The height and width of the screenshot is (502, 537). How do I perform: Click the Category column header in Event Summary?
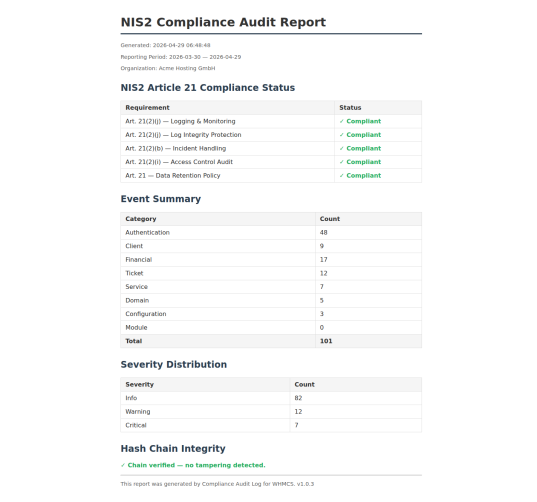coord(141,219)
